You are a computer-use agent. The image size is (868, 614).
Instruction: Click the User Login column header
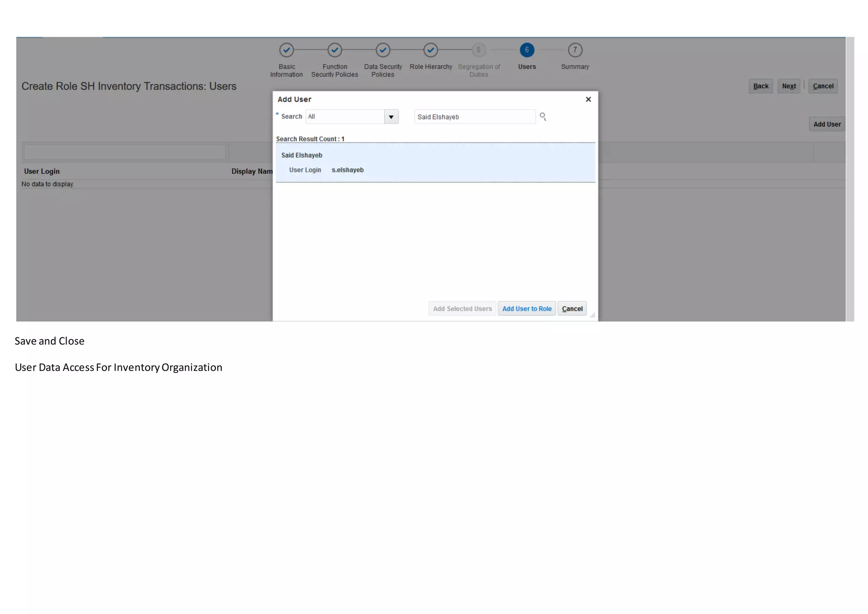(42, 171)
